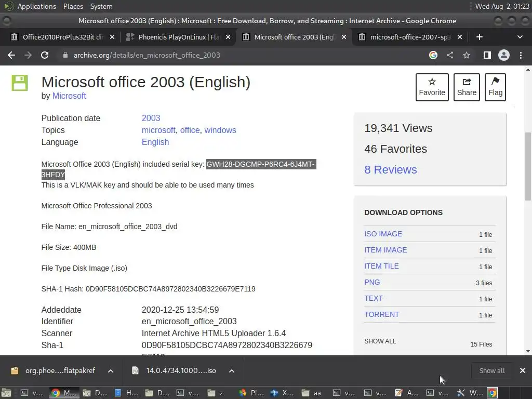Open the windows topic link
This screenshot has height=399, width=532.
(x=220, y=130)
